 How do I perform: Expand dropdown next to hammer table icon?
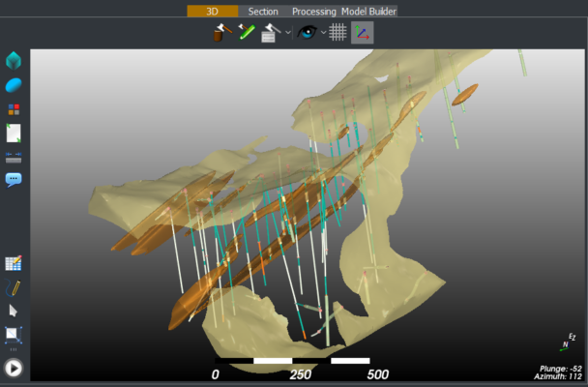coord(287,33)
